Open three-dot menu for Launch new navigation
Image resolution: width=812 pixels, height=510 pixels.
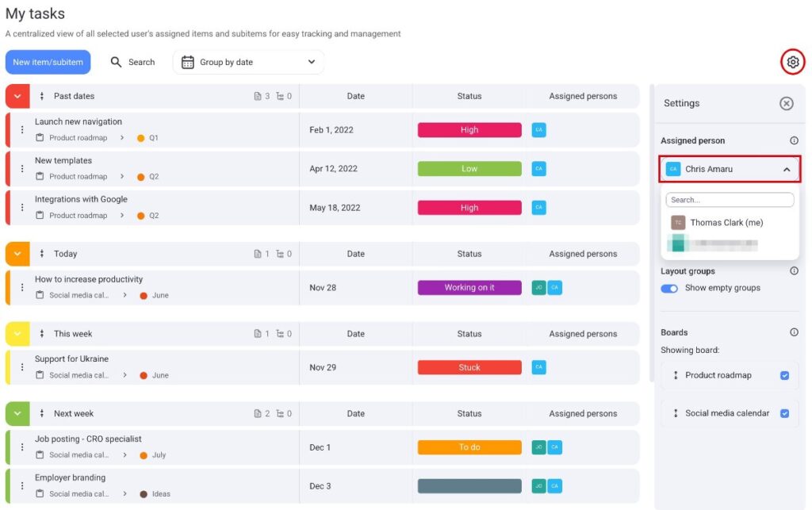(22, 129)
